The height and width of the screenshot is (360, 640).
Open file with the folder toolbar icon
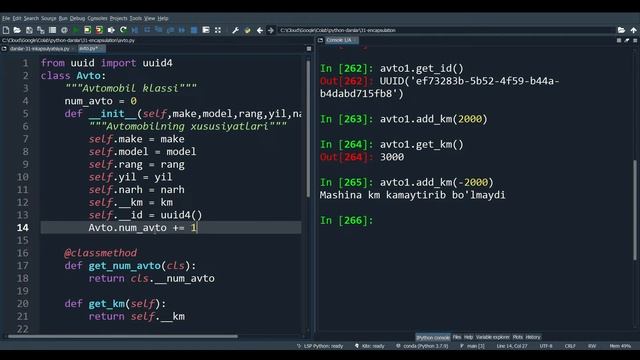17,30
